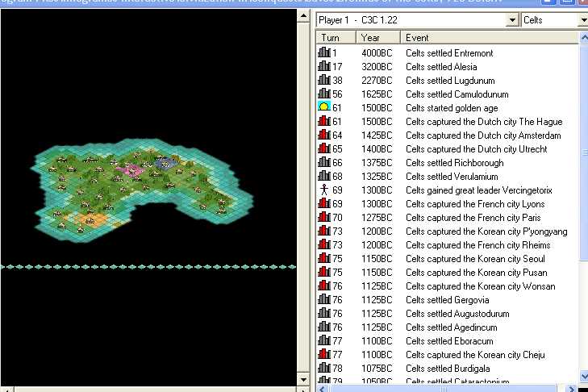Click city icon beside Celts settled Verulamium
588x392 pixels.
(x=324, y=176)
